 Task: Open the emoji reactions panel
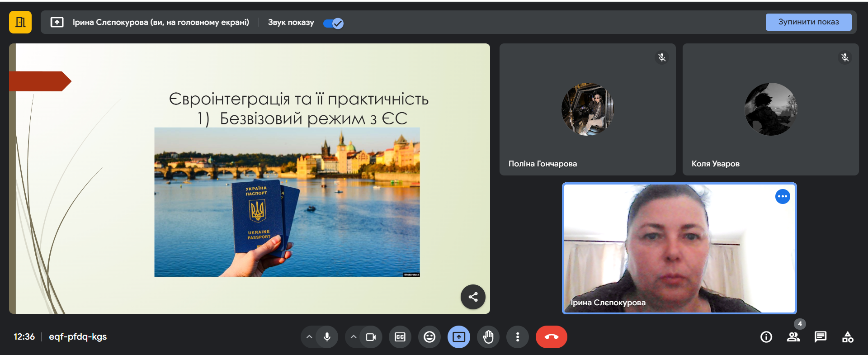coord(429,337)
